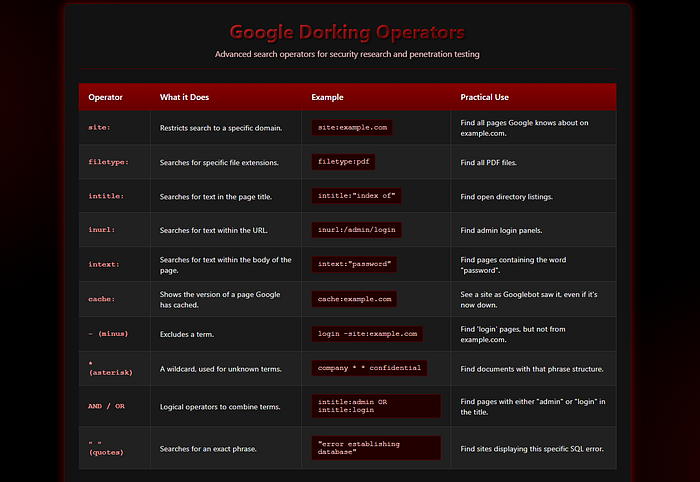
Task: Click 'Find login pages, but not from' text
Action: point(513,334)
